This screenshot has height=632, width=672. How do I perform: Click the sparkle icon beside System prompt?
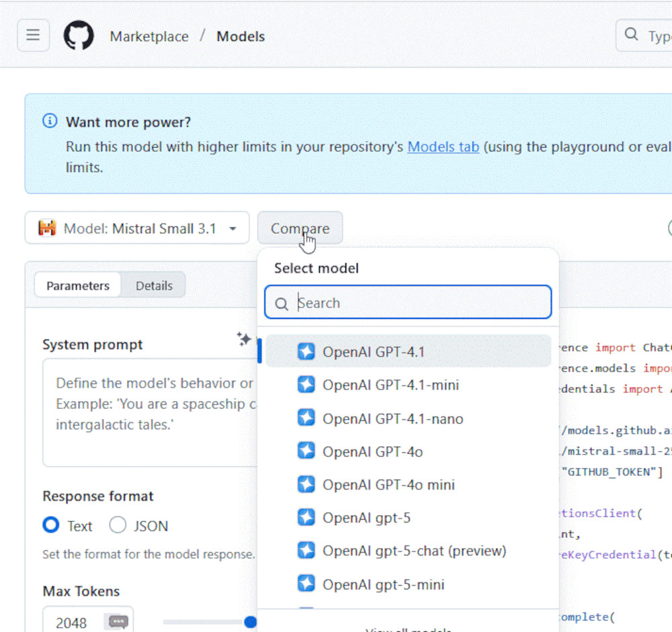pyautogui.click(x=243, y=339)
